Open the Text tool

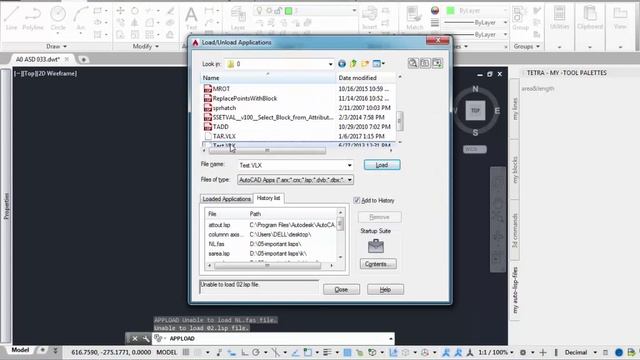[191, 18]
